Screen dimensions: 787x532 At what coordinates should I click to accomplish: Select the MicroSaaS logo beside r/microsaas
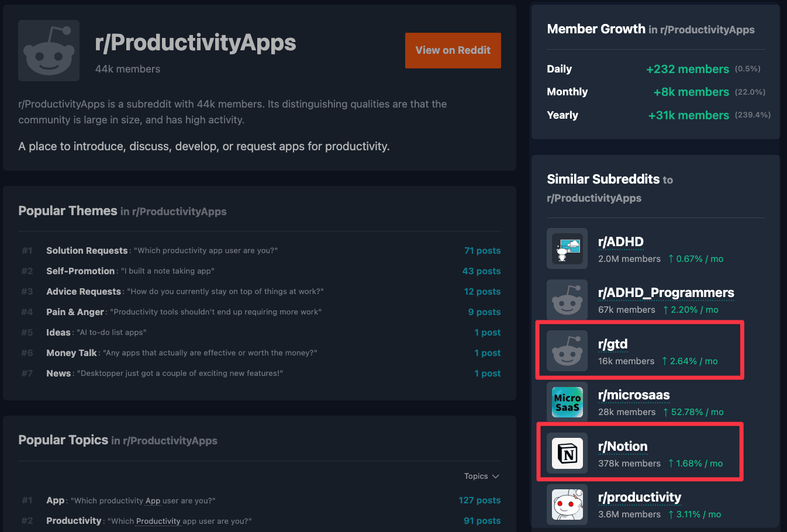pos(567,402)
